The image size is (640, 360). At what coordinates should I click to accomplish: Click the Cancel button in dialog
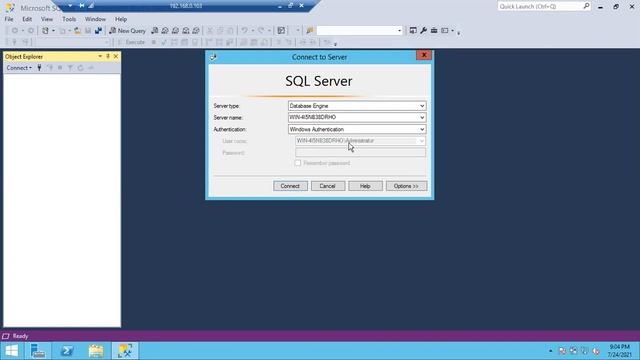pyautogui.click(x=328, y=186)
